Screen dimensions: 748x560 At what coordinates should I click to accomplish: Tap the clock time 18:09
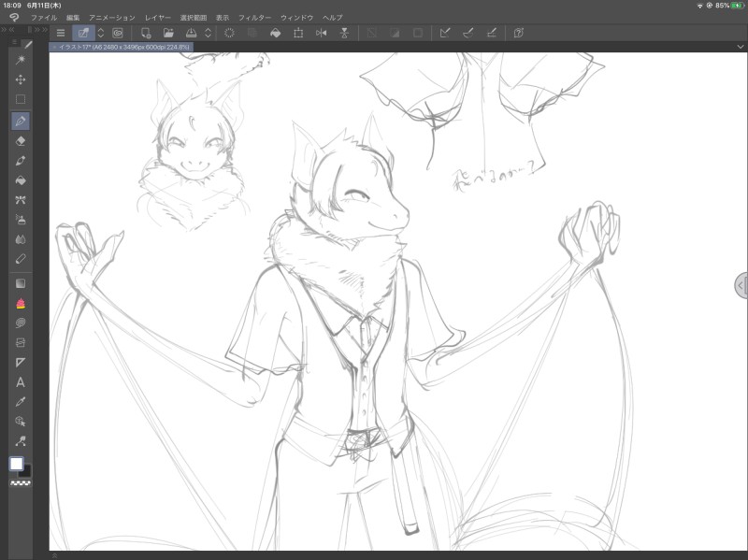click(12, 6)
